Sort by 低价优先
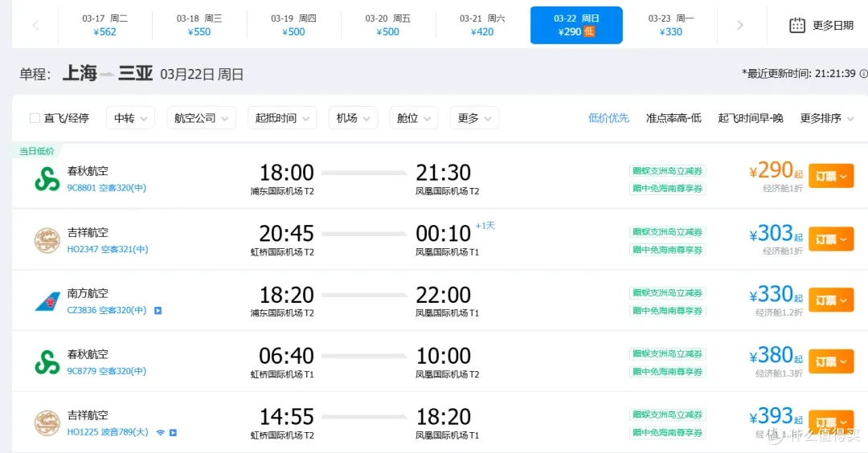Image resolution: width=868 pixels, height=453 pixels. [x=608, y=118]
